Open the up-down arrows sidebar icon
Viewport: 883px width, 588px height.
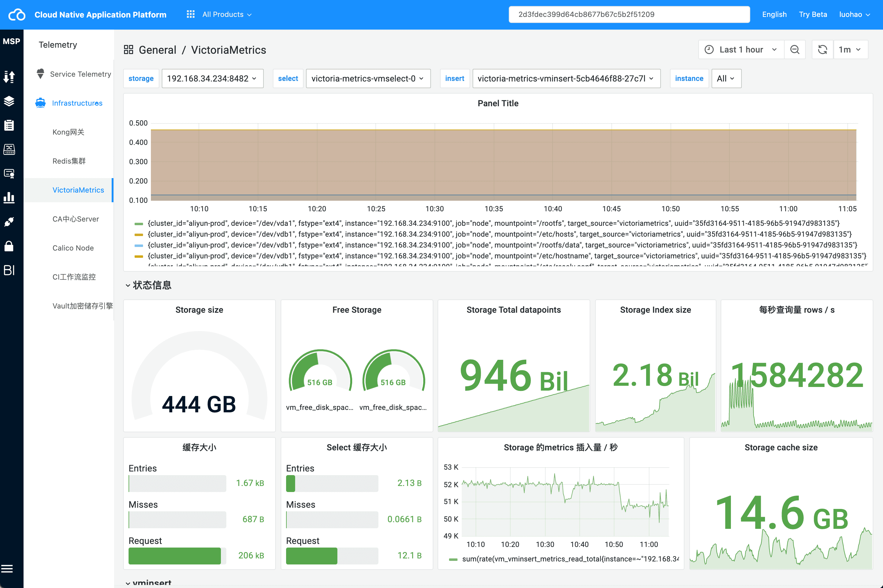pos(9,76)
